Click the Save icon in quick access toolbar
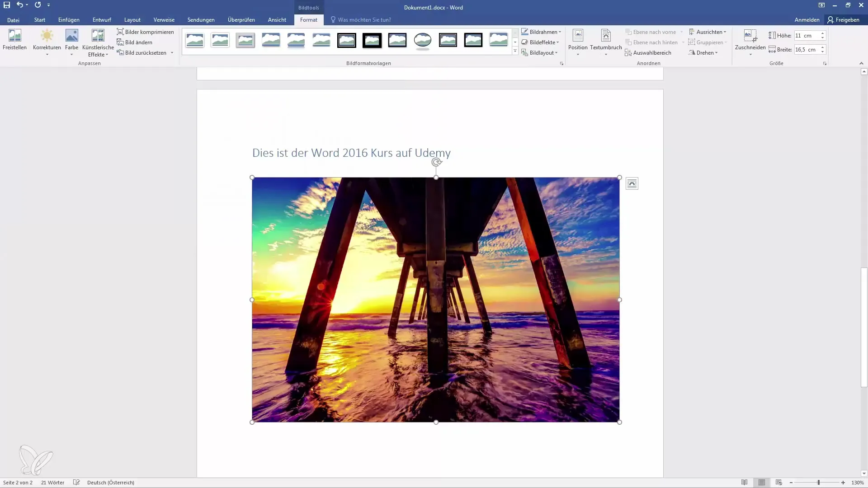Viewport: 868px width, 488px height. [x=7, y=5]
